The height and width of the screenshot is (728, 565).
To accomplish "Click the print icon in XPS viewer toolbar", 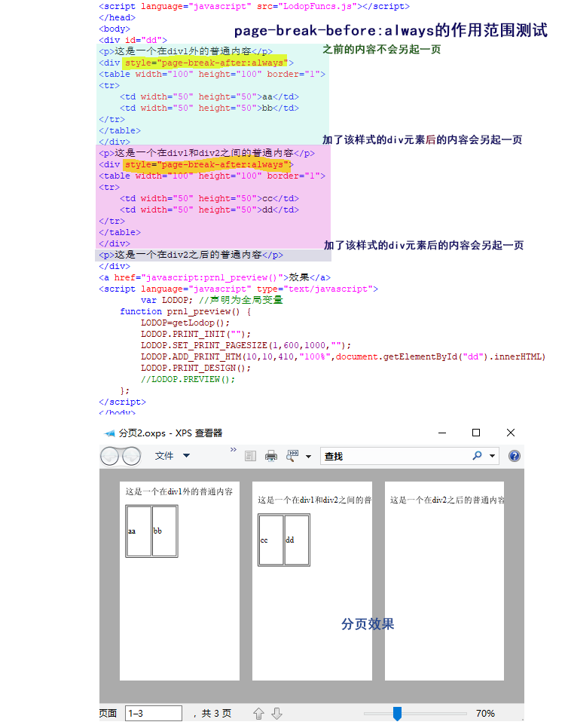I will (x=271, y=456).
